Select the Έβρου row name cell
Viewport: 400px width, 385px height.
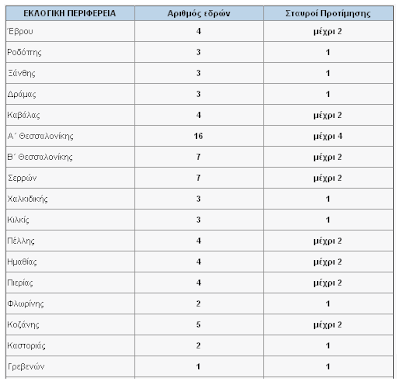[70, 31]
